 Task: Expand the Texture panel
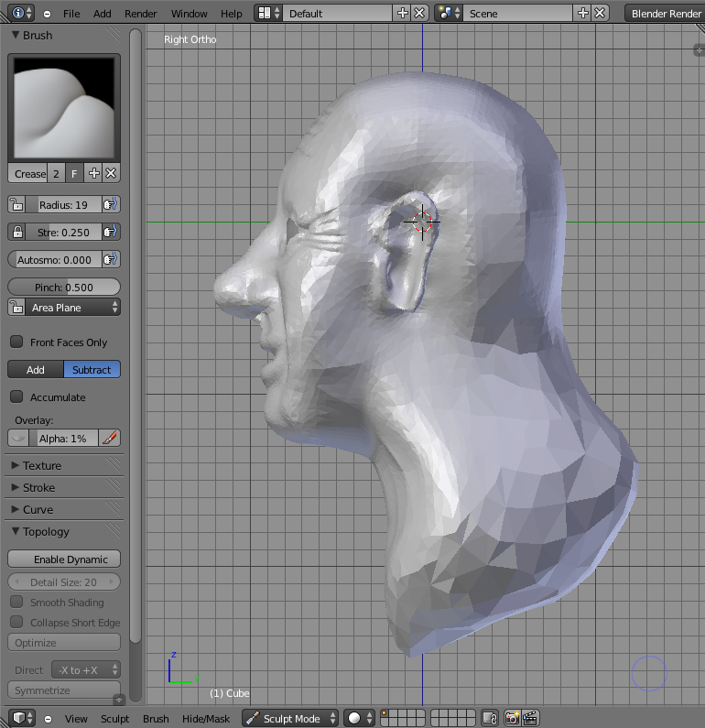coord(42,465)
